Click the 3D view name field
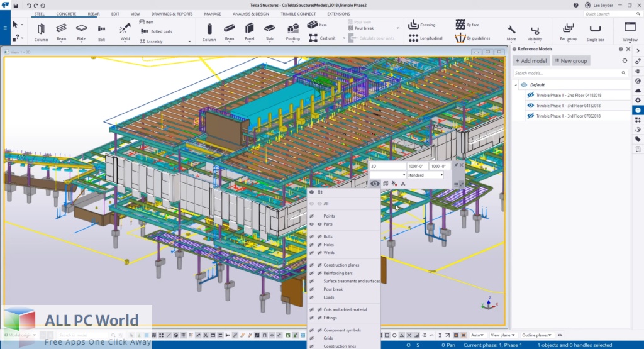The height and width of the screenshot is (349, 644). point(387,166)
